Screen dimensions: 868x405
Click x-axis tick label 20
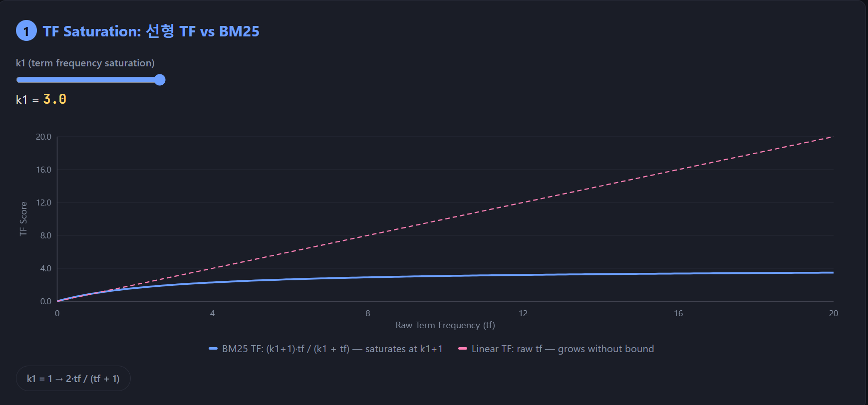click(x=833, y=313)
